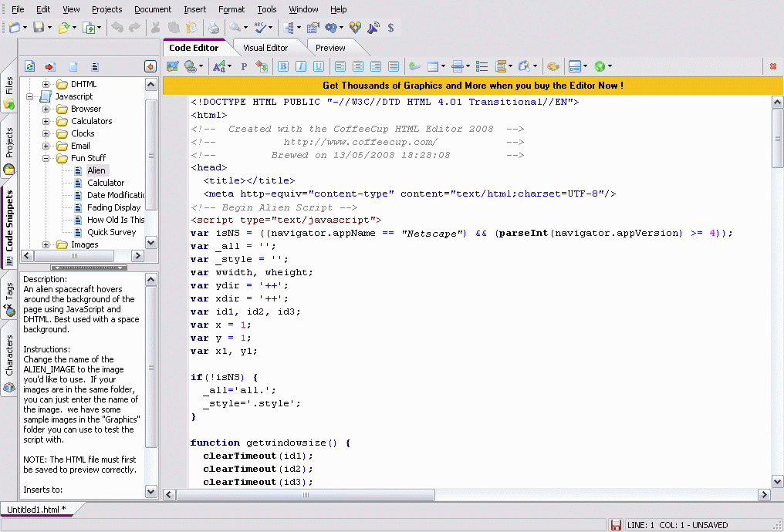
Task: Click the red X close document icon
Action: pyautogui.click(x=773, y=66)
